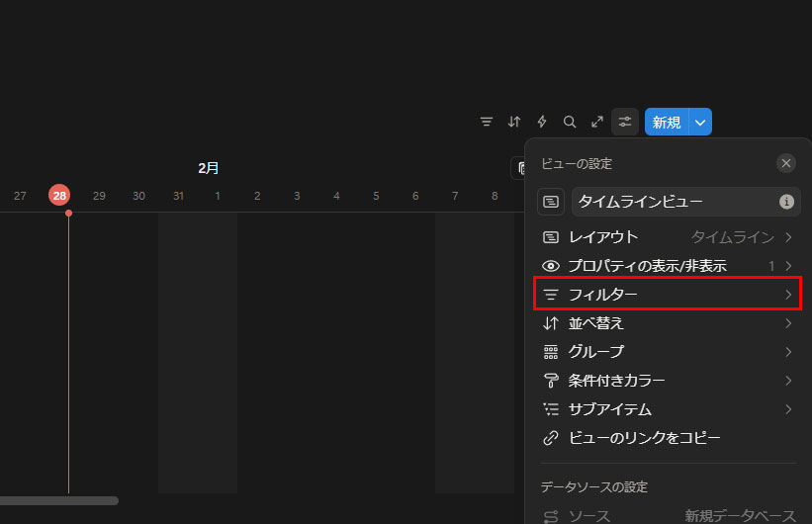Viewport: 812px width, 524px height.
Task: Click the blue 新規 button
Action: pyautogui.click(x=667, y=123)
